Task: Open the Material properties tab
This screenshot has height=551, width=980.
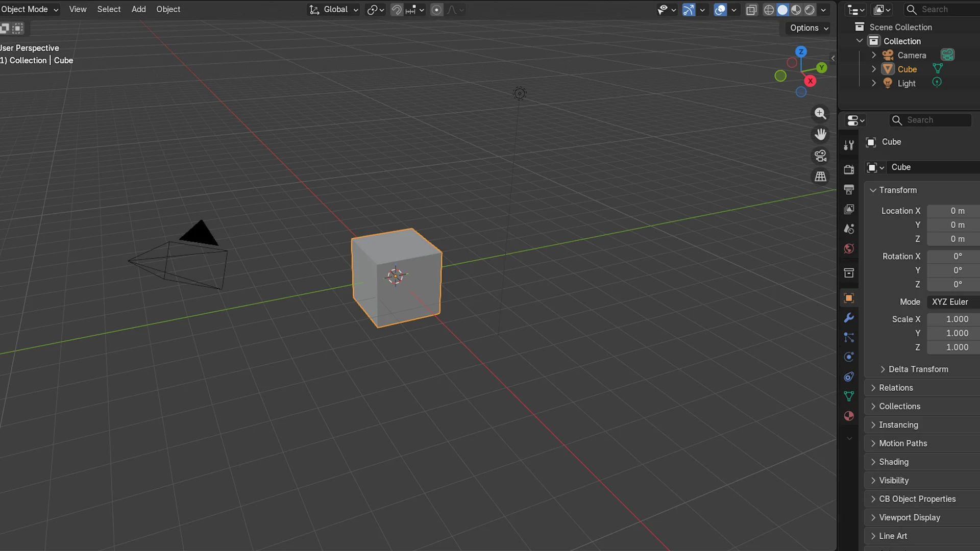Action: pyautogui.click(x=849, y=416)
